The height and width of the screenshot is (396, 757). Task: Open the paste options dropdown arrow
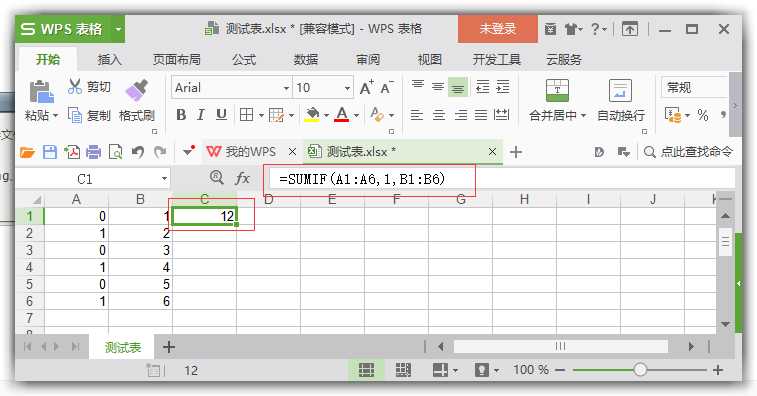coord(55,115)
